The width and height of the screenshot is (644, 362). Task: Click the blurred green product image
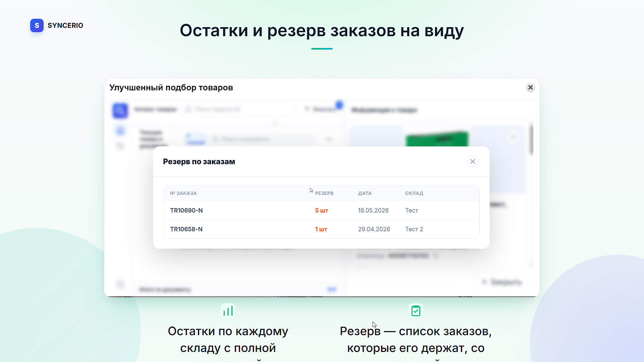pyautogui.click(x=437, y=139)
